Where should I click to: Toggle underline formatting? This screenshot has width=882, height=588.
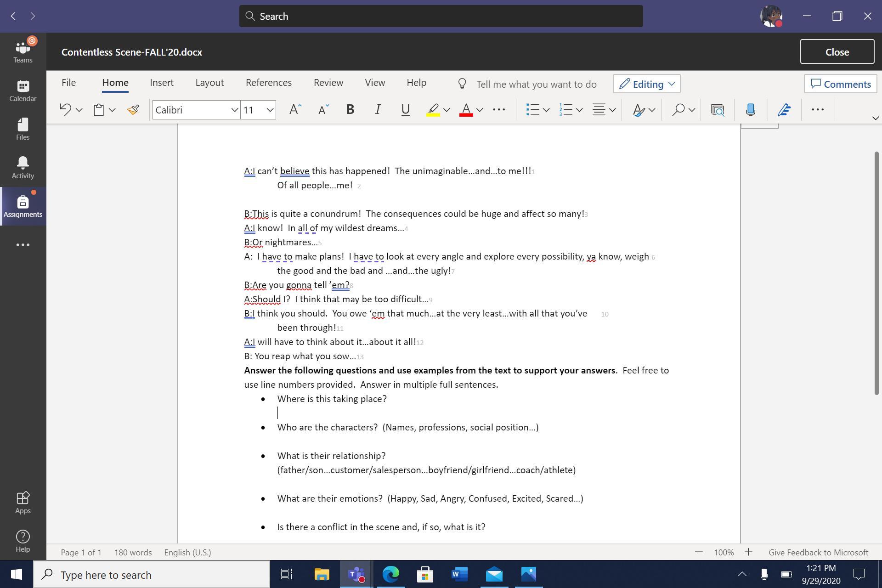coord(405,110)
